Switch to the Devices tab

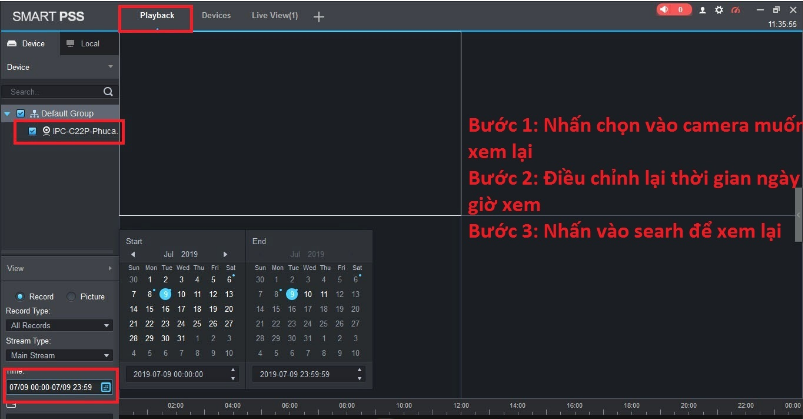(x=216, y=16)
